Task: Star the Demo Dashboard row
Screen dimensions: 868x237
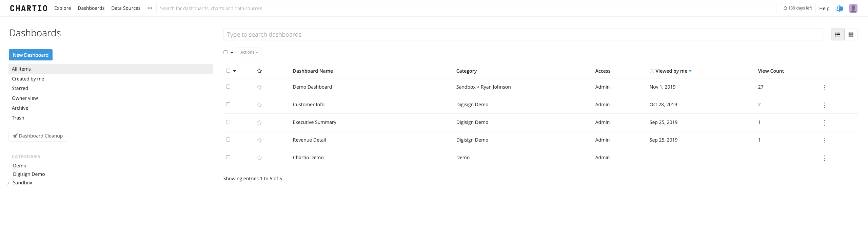Action: [259, 87]
